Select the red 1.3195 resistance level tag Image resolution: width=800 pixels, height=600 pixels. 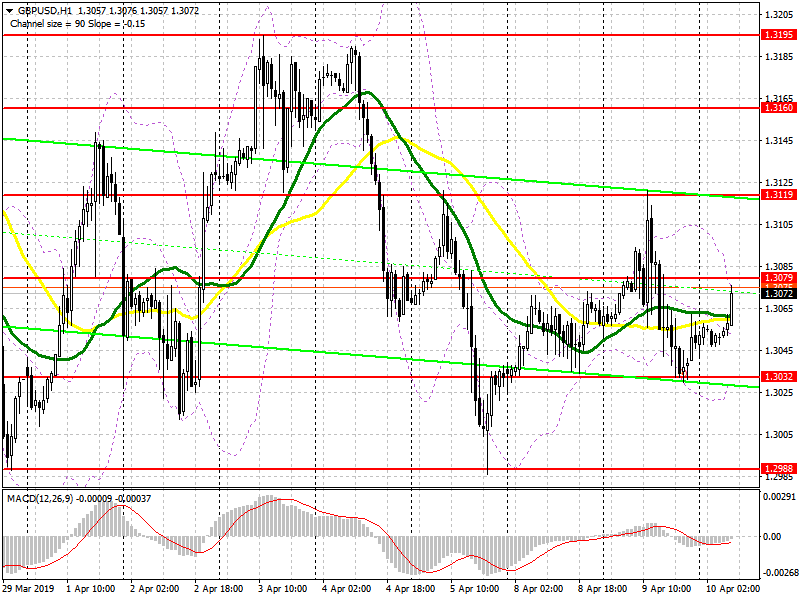pos(779,35)
